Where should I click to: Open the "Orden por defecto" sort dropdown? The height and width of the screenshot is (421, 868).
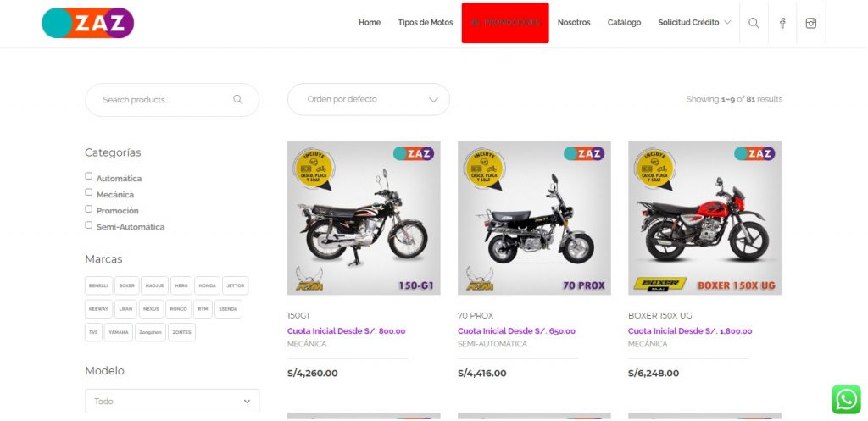tap(368, 99)
